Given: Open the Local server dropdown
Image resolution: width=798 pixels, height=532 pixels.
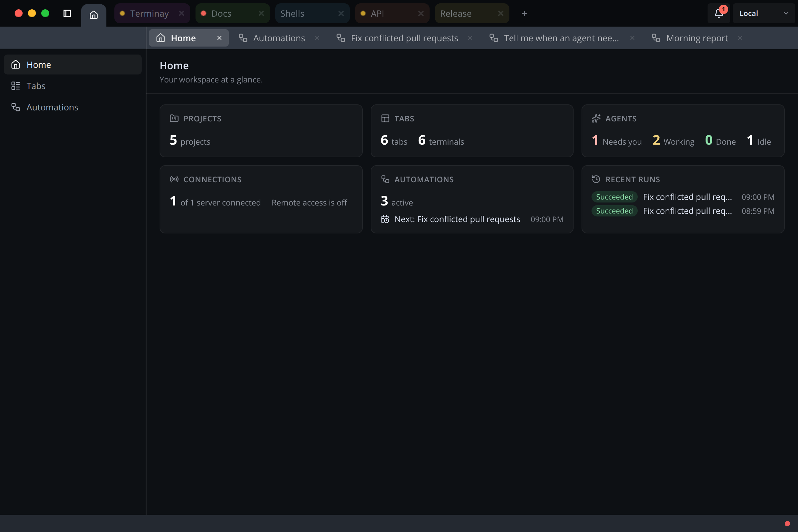Looking at the screenshot, I should pos(763,13).
